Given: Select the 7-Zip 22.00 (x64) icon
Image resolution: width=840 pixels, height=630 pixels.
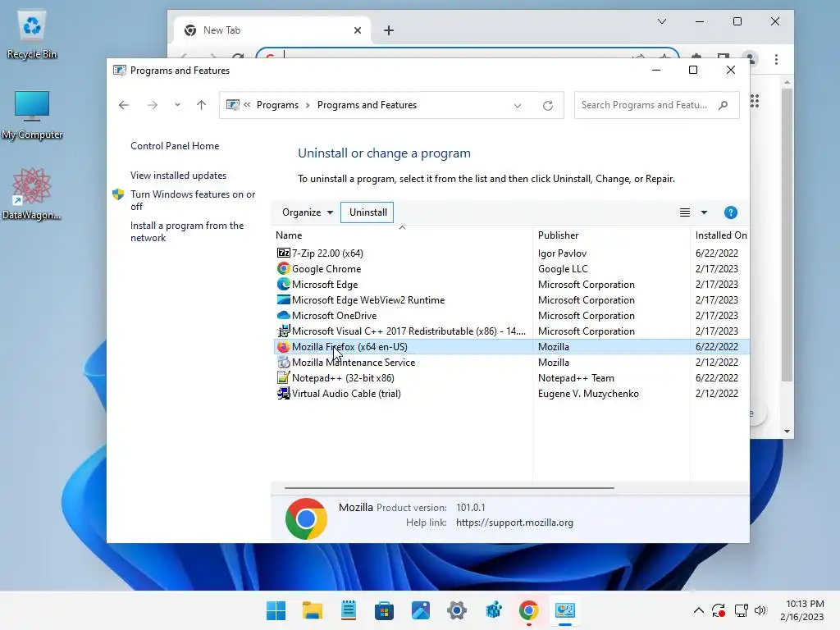Looking at the screenshot, I should [x=283, y=253].
